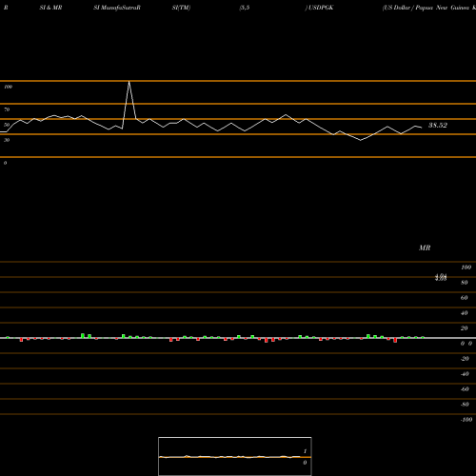Viewport: 476px width, 476px height.
Task: Click the mini chart label 1
Action: pos(305,451)
